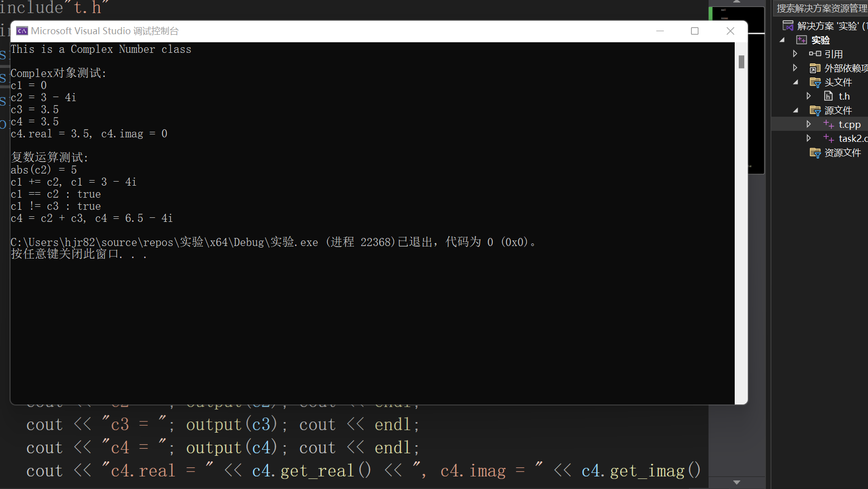Expand the 外部依赖项 node

pyautogui.click(x=795, y=67)
